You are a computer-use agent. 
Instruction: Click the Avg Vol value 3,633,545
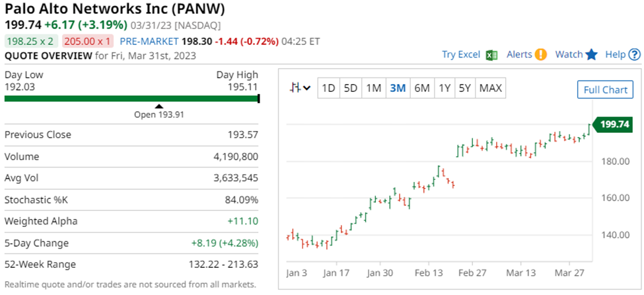[x=236, y=178]
